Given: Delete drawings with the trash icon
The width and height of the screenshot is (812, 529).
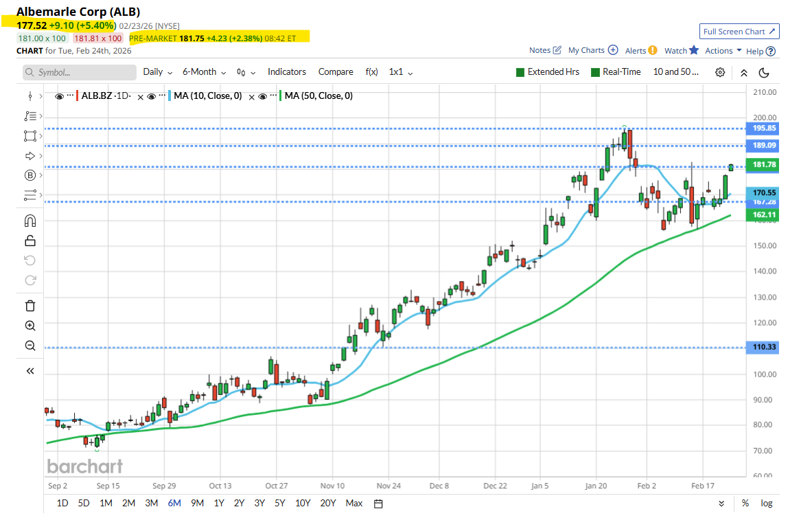Looking at the screenshot, I should click(x=30, y=305).
